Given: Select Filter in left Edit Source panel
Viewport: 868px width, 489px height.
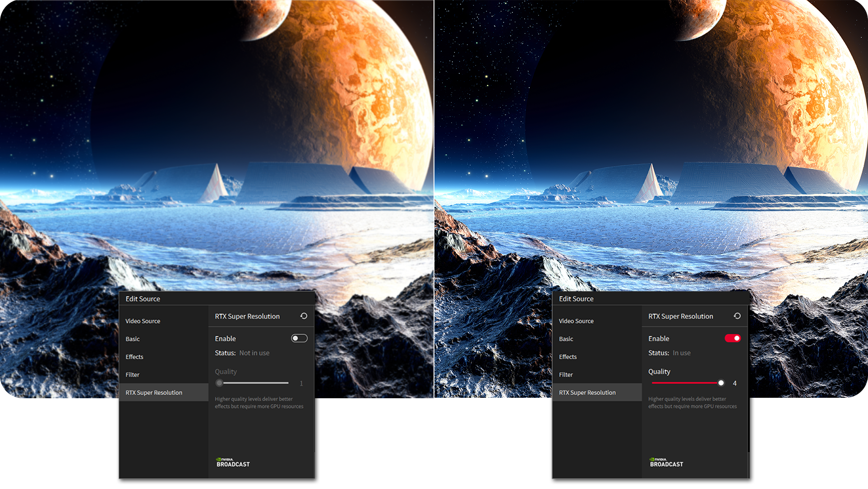Looking at the screenshot, I should pos(133,375).
